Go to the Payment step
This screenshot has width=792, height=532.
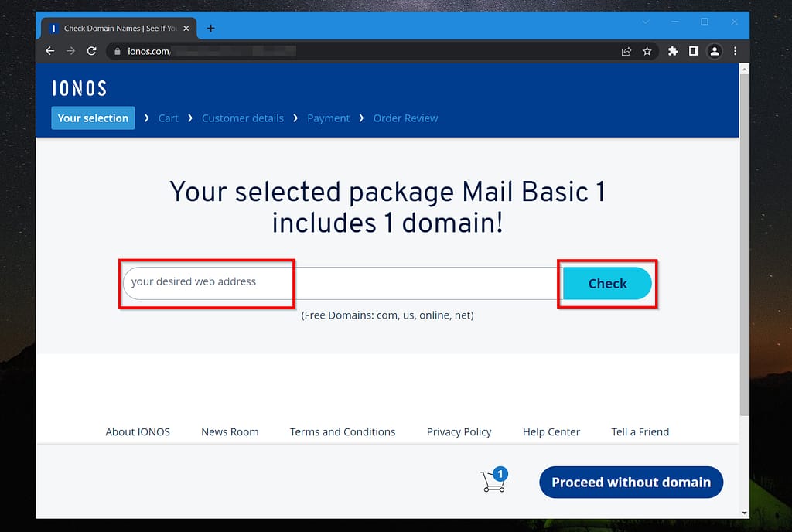(328, 118)
